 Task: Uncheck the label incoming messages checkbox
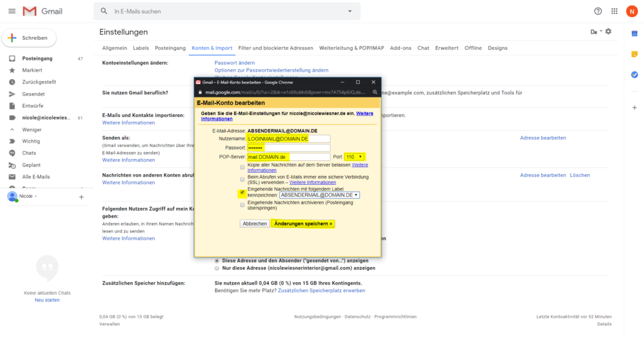point(242,194)
